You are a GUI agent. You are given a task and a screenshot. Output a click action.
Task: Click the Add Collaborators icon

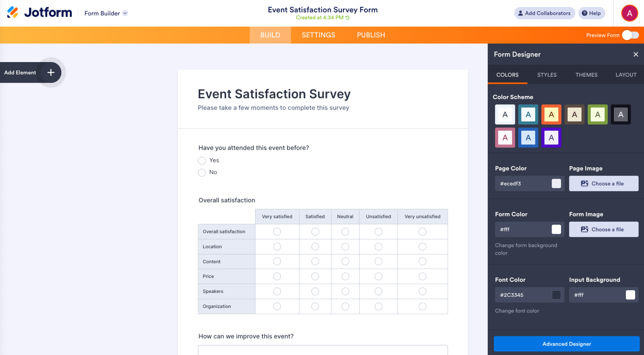pyautogui.click(x=520, y=13)
